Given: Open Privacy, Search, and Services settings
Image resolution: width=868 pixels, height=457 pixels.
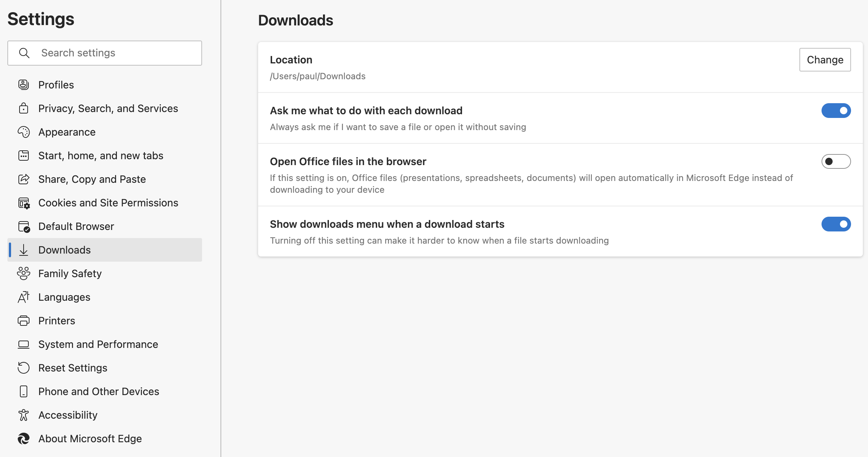Looking at the screenshot, I should [108, 108].
